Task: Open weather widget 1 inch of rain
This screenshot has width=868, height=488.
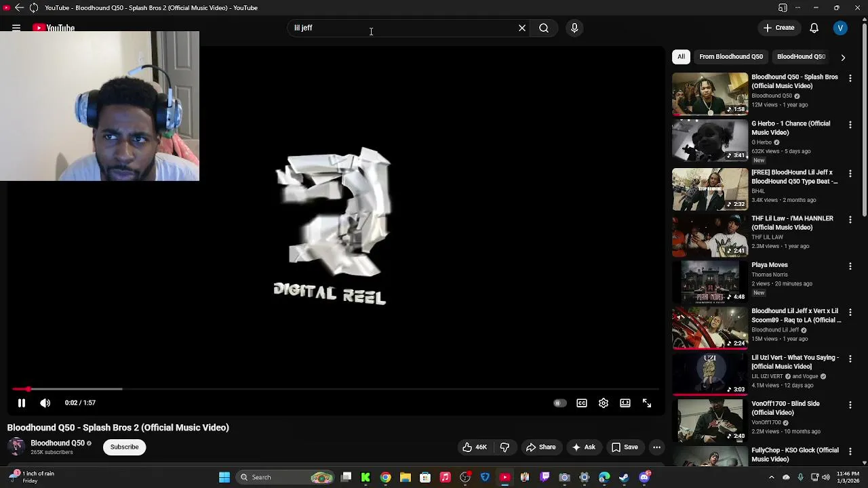Action: pyautogui.click(x=31, y=477)
